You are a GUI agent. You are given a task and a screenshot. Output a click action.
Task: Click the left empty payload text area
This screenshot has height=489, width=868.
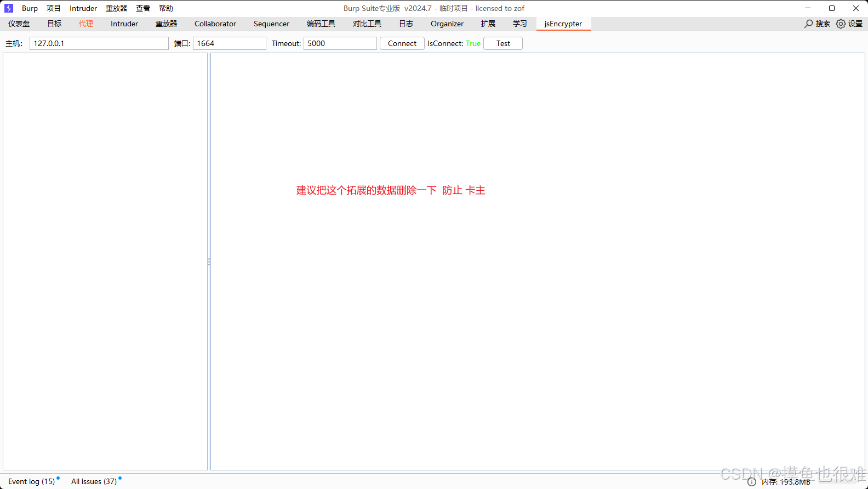[105, 261]
